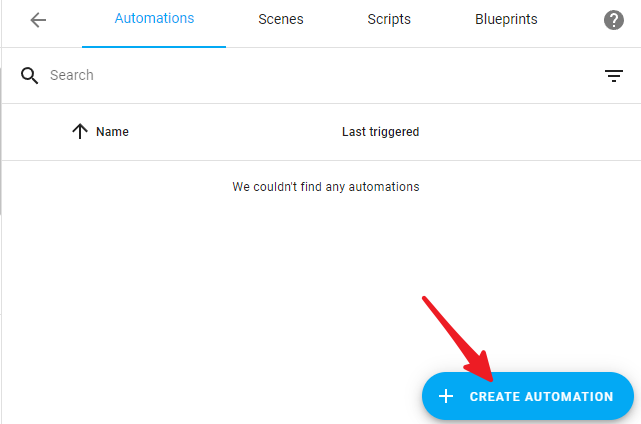The width and height of the screenshot is (641, 424).
Task: Open the help question mark icon
Action: (x=614, y=20)
